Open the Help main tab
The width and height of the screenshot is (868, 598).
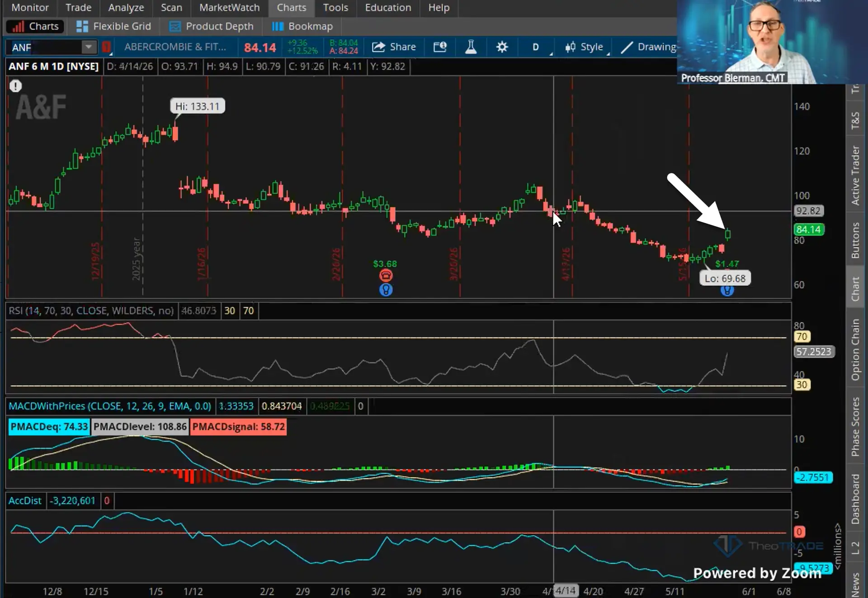pos(439,8)
